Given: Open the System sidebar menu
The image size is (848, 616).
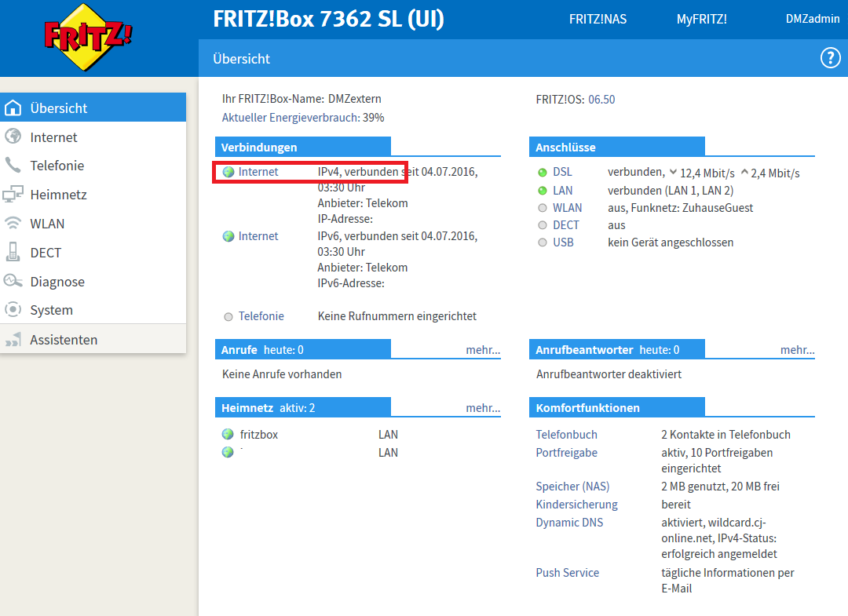Looking at the screenshot, I should (x=93, y=310).
